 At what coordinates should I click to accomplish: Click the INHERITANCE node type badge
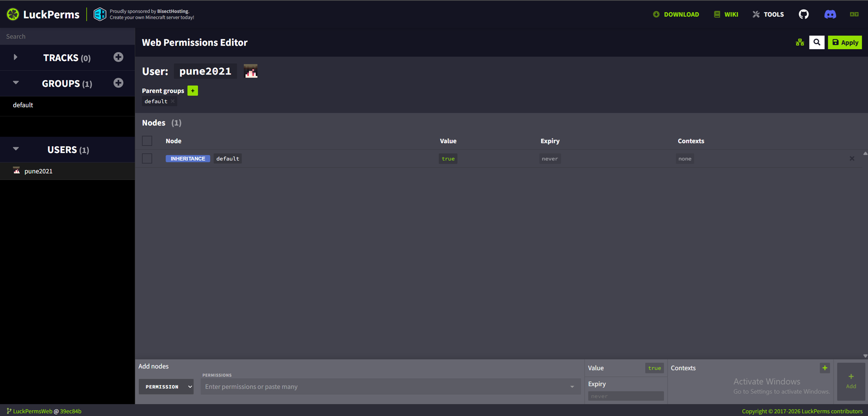pos(188,159)
